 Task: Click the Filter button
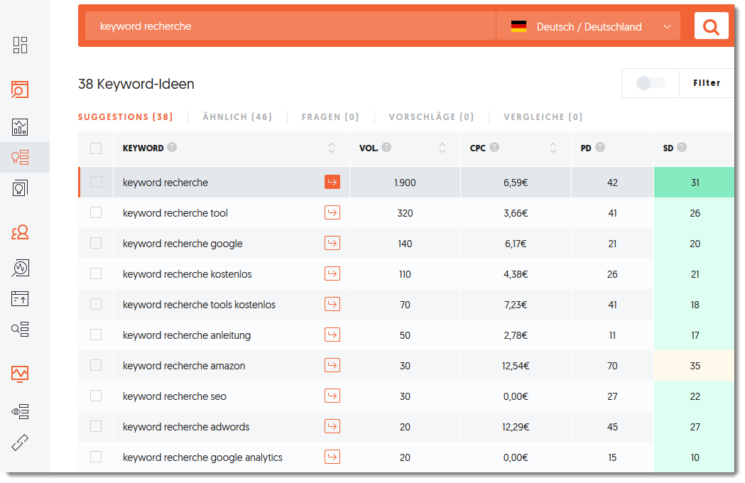706,83
